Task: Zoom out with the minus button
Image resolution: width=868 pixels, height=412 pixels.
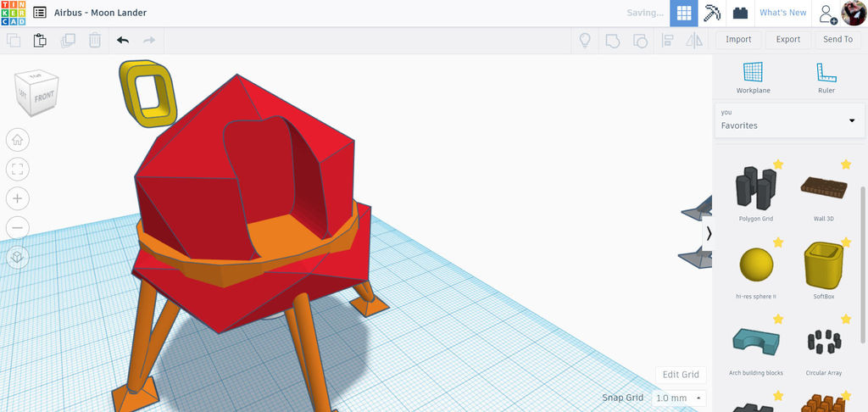Action: tap(17, 227)
